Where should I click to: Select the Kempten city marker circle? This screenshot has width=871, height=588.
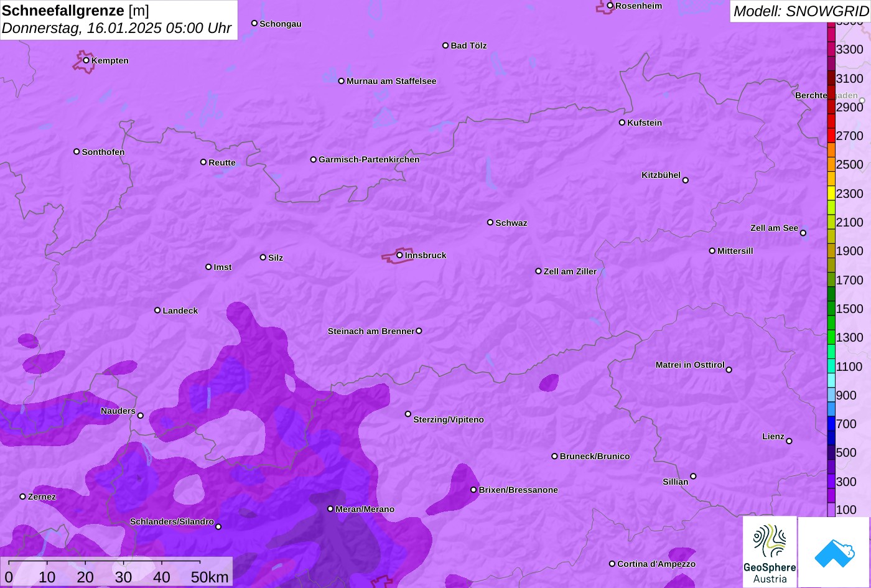[86, 60]
